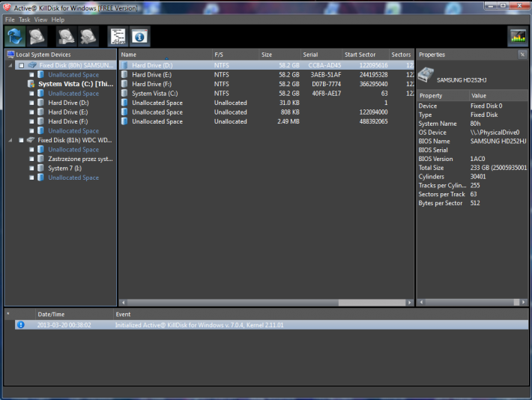Open the log view toolbar icon

118,36
